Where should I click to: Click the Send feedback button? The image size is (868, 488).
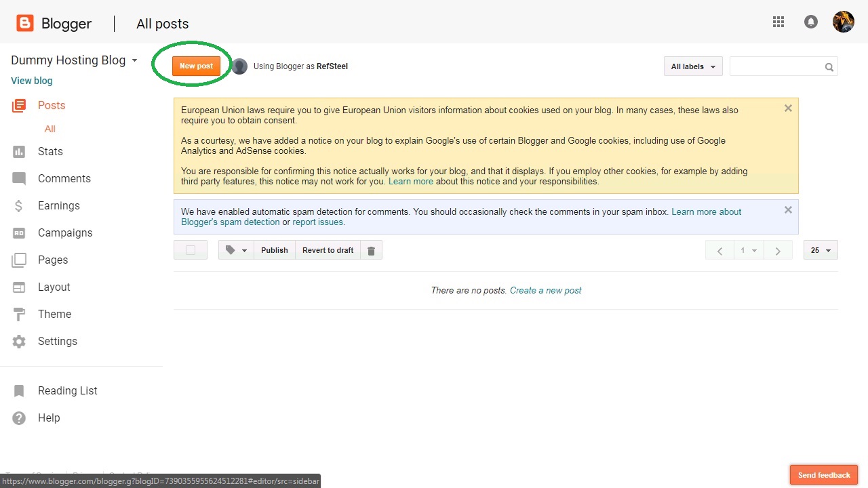(x=824, y=475)
